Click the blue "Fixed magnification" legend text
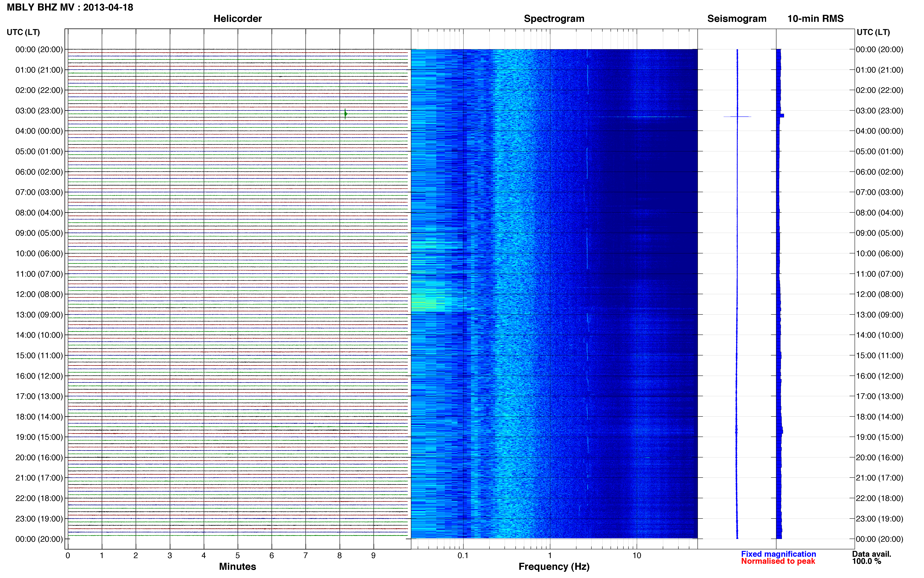The width and height of the screenshot is (924, 578). click(778, 554)
